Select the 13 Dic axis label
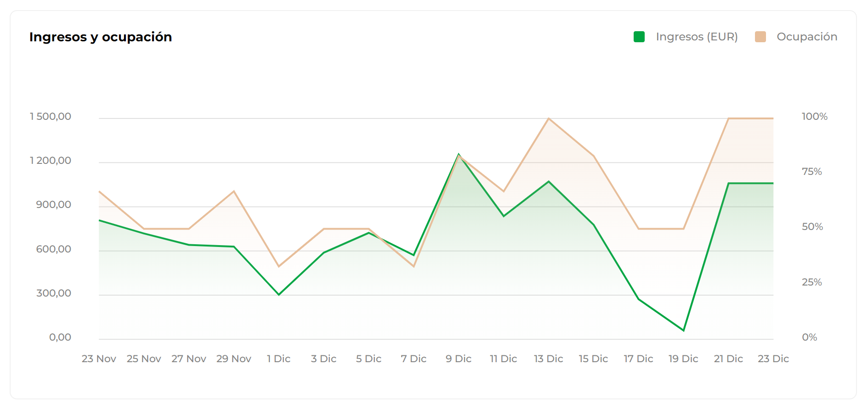 click(x=548, y=359)
